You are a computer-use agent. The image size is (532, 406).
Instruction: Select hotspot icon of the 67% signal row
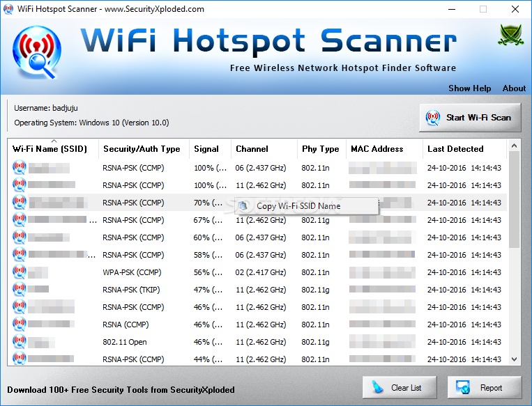(x=20, y=220)
